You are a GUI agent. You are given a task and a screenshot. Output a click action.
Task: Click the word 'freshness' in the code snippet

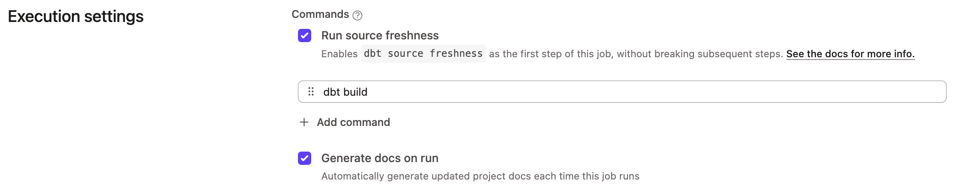(x=456, y=54)
